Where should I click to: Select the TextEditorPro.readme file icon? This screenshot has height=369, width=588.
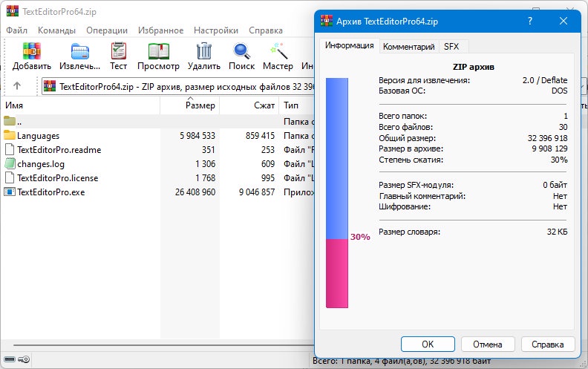[10, 149]
